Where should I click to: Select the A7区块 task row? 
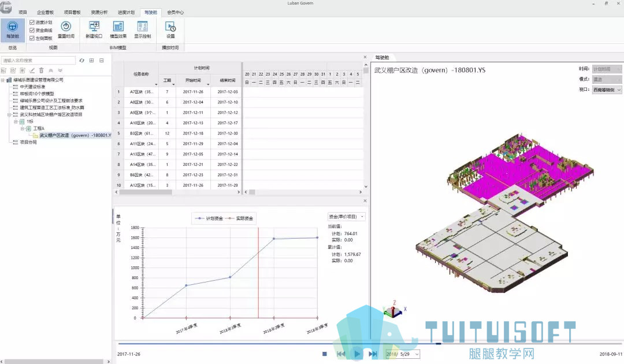[x=177, y=92]
